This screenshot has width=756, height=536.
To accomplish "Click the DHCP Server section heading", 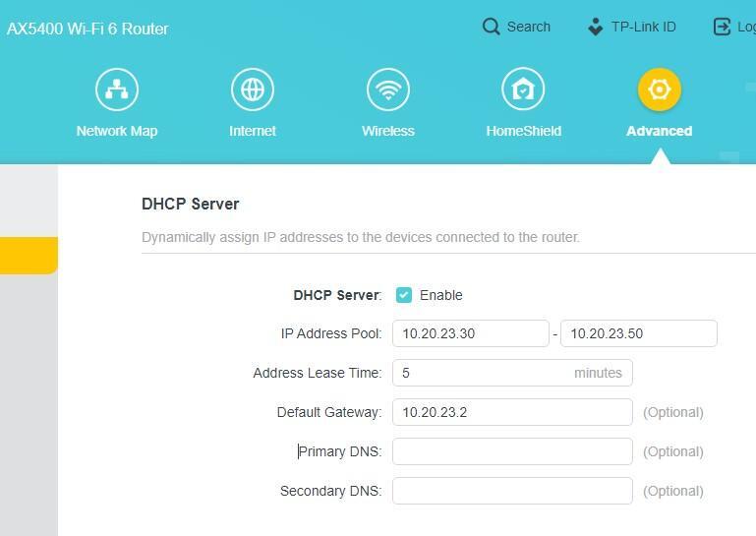I will click(191, 204).
